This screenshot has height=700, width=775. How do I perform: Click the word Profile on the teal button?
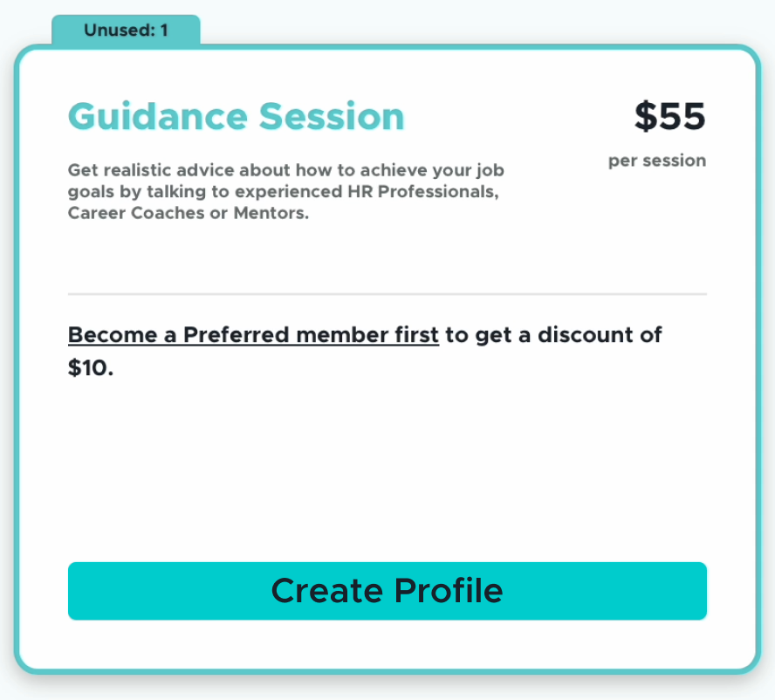click(447, 591)
